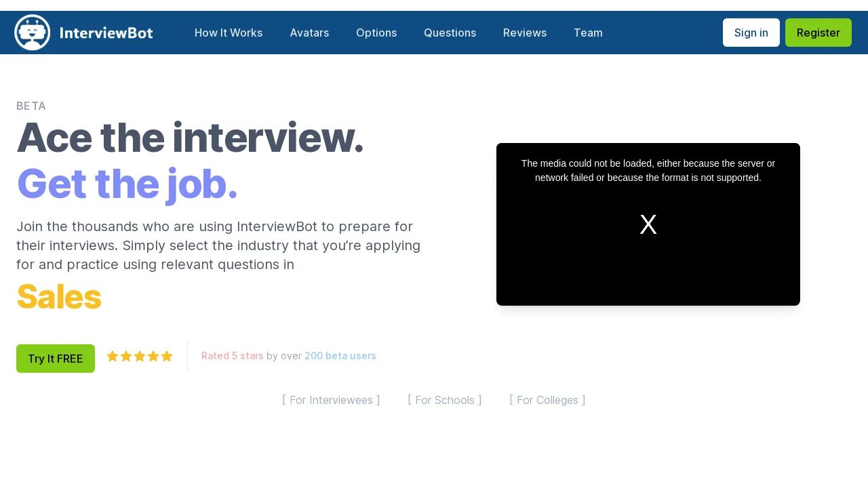Click the X inside the failed video player
868x488 pixels.
pyautogui.click(x=648, y=224)
